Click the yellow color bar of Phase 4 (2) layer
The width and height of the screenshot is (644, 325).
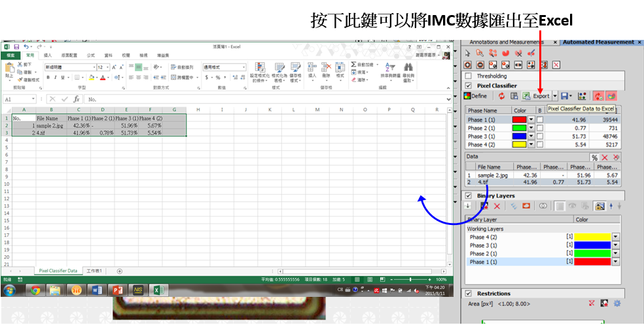(x=592, y=237)
